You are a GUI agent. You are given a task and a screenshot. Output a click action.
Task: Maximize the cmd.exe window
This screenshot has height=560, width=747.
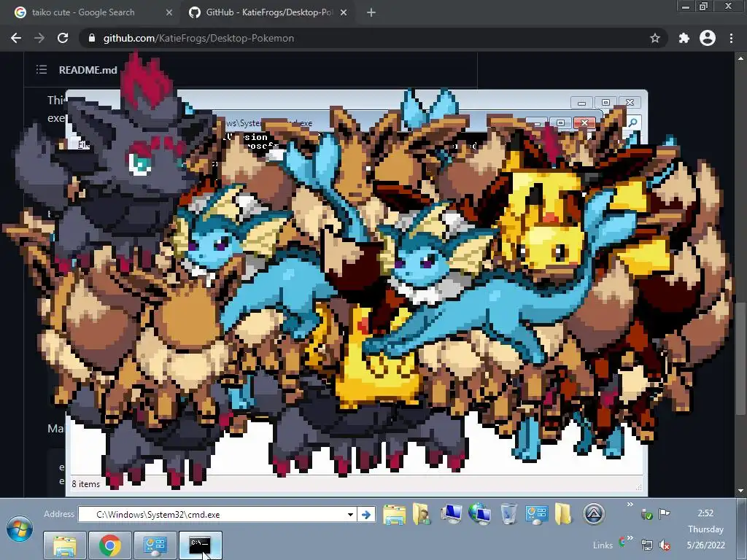click(x=561, y=122)
